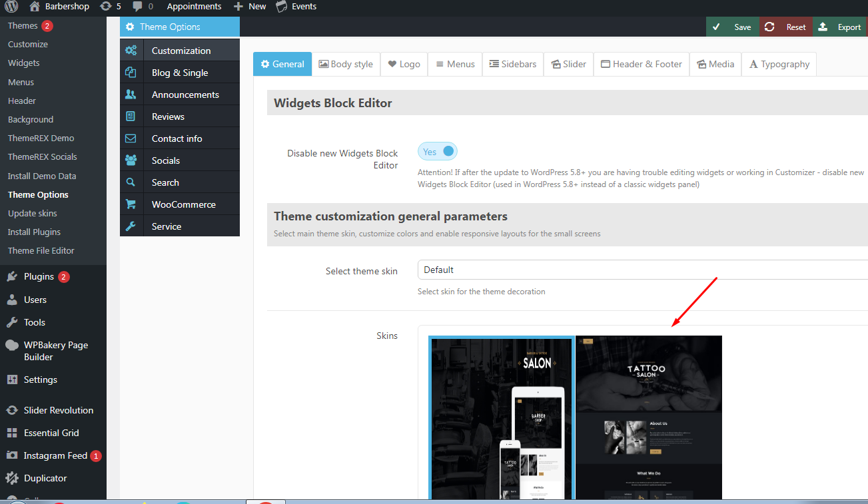The height and width of the screenshot is (504, 868).
Task: Click the Barbershop home icon
Action: [x=35, y=7]
